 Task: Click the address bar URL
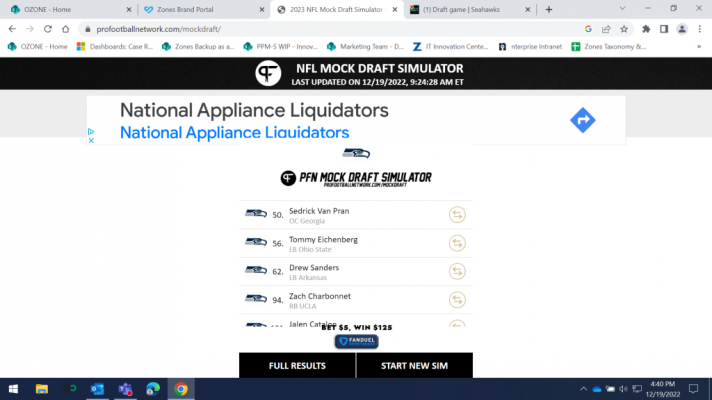(x=158, y=29)
